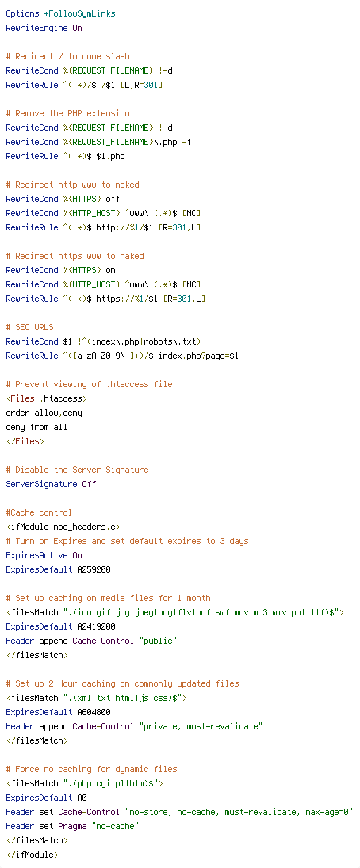Click the 'RewriteCond %{HTTPS} on' line
Screen dimensions: 360x868
[x=60, y=270]
